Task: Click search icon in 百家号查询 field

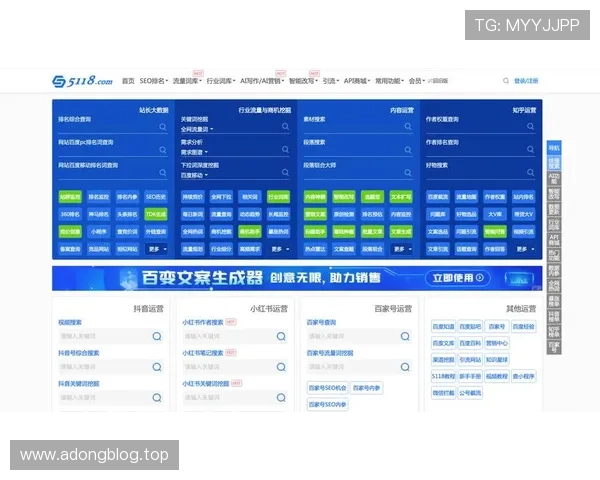Action: [x=405, y=336]
